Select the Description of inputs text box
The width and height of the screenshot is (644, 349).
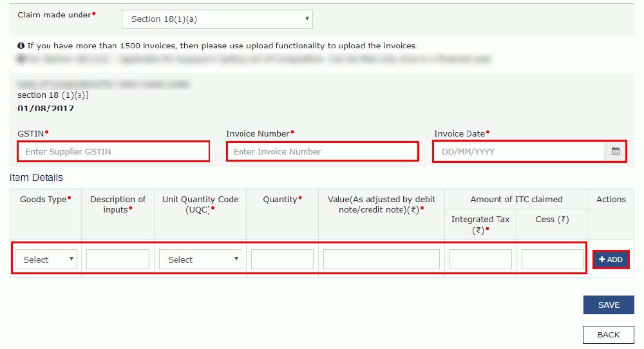tap(118, 259)
